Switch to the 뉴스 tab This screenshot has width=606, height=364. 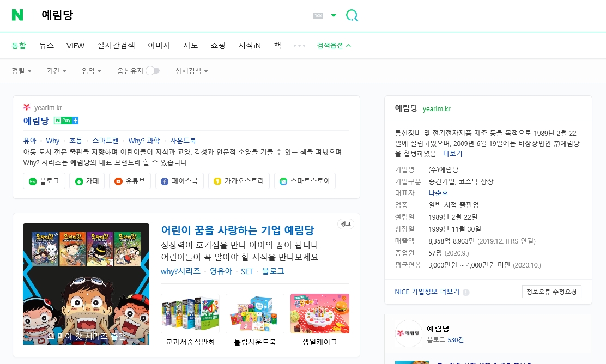click(x=46, y=45)
